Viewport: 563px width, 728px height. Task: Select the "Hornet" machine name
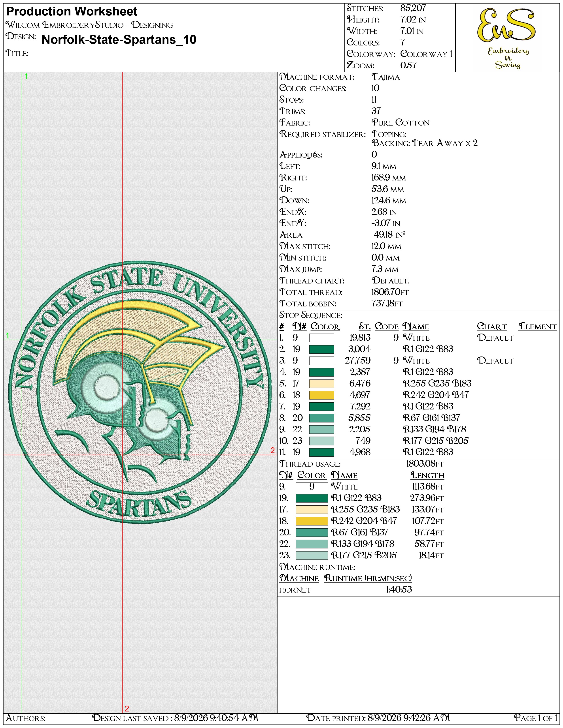(x=295, y=590)
